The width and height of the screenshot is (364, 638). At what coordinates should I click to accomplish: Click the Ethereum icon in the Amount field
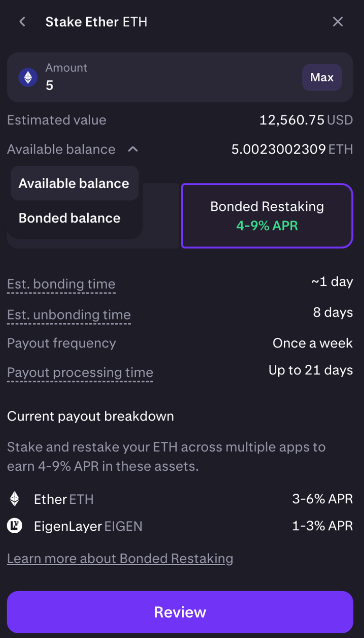(x=28, y=77)
